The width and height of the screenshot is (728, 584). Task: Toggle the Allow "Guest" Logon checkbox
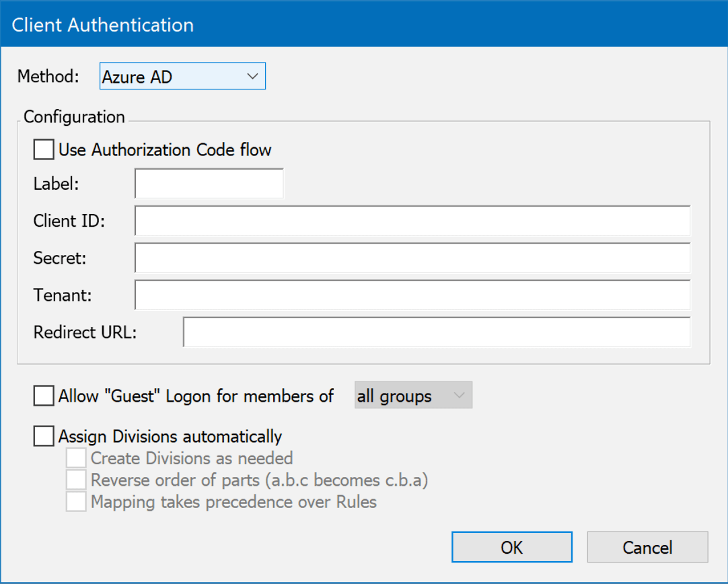(x=44, y=396)
